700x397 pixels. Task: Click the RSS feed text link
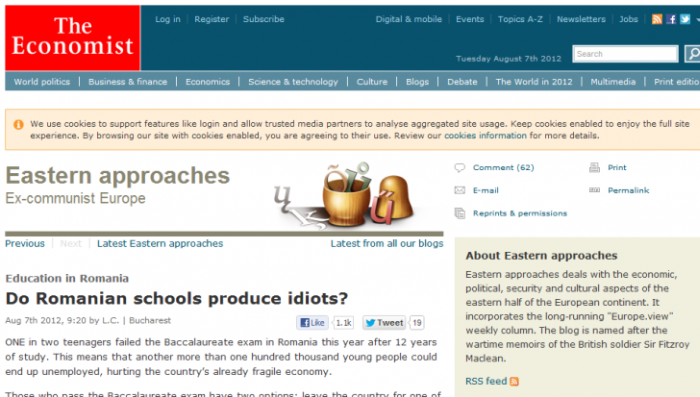pyautogui.click(x=486, y=381)
